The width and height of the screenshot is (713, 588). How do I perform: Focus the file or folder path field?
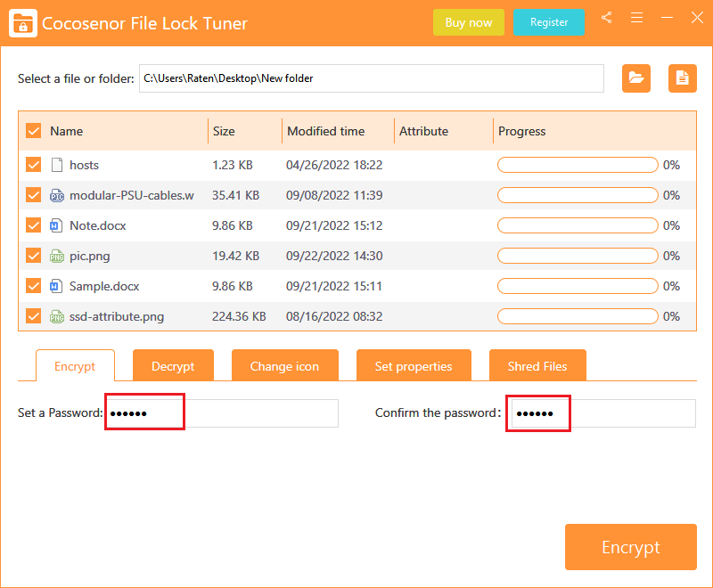click(372, 78)
